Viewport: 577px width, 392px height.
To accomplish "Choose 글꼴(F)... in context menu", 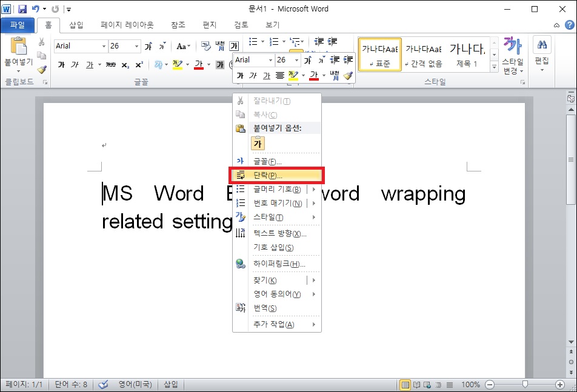I will pyautogui.click(x=277, y=161).
